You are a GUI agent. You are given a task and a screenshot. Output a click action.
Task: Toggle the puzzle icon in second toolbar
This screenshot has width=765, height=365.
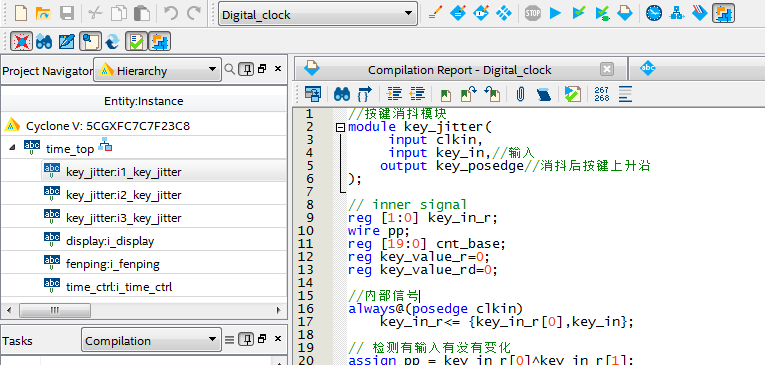tap(159, 41)
